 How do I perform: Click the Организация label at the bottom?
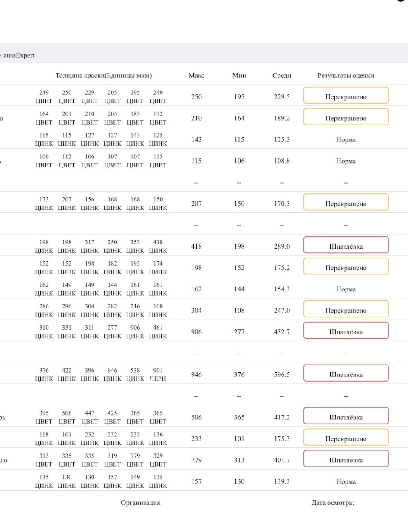[x=141, y=503]
